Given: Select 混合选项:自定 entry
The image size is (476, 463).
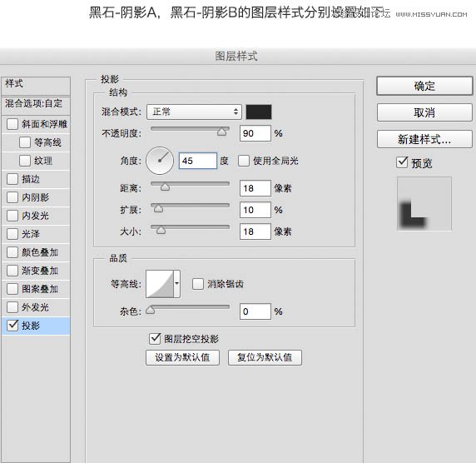Looking at the screenshot, I should (x=36, y=106).
